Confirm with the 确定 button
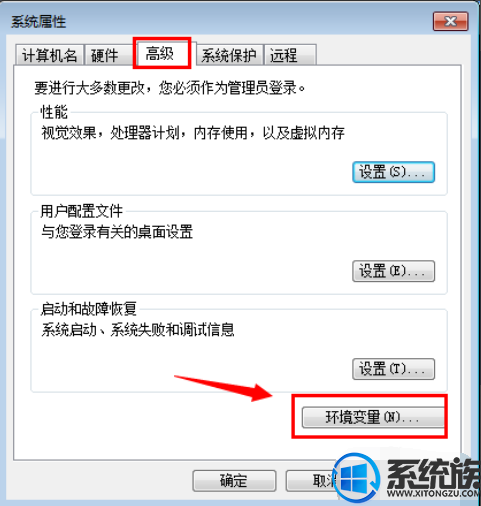 (234, 481)
